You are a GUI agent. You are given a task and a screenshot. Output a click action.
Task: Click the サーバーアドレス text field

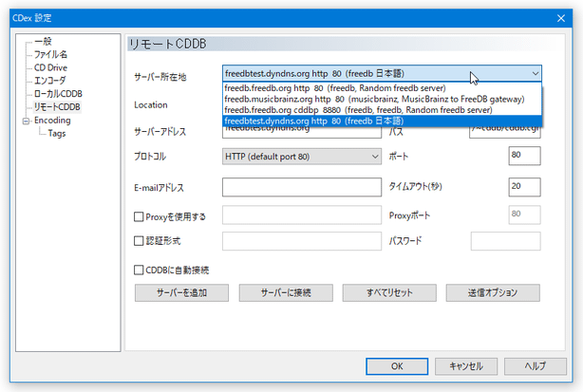pos(302,132)
